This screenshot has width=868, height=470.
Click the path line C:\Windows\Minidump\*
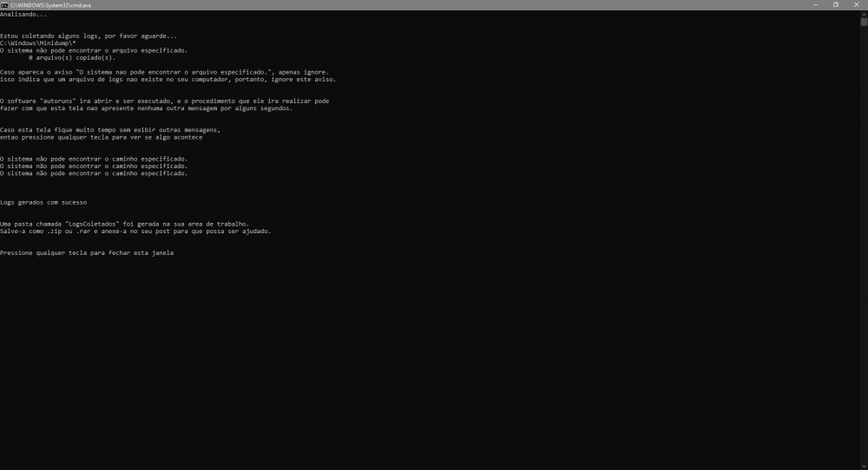pos(37,43)
